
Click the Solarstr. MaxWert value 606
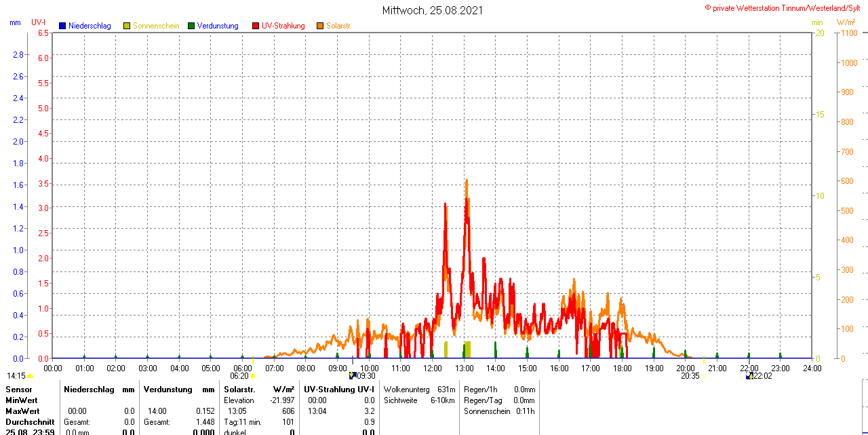pyautogui.click(x=288, y=411)
